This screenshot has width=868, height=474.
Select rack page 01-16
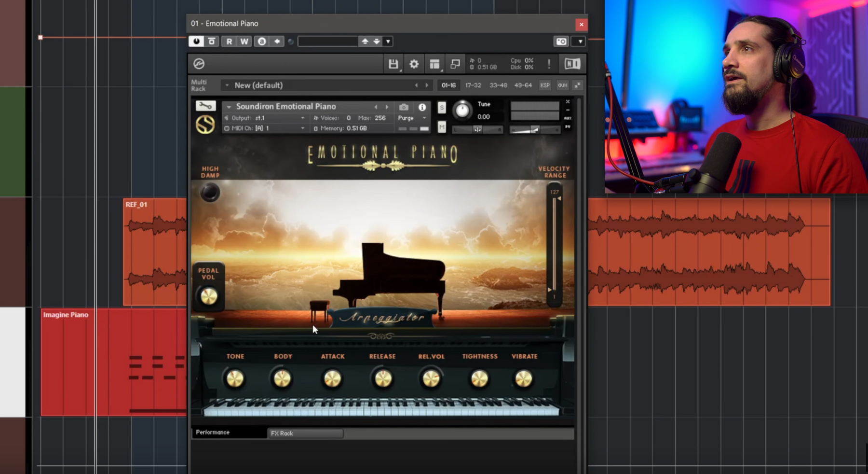(x=448, y=85)
